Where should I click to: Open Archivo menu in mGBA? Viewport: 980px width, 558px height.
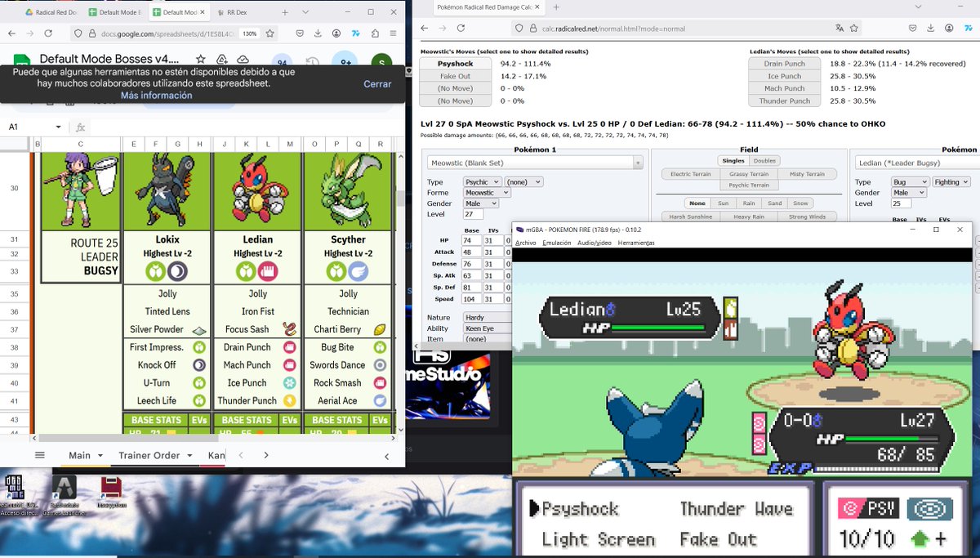(526, 243)
